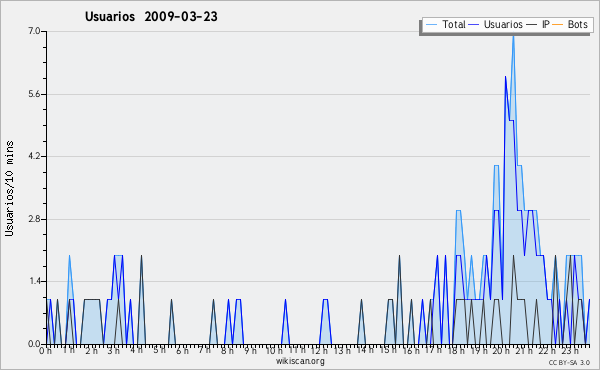The height and width of the screenshot is (370, 600).
Task: Click the '23 h' x-axis label
Action: (x=570, y=351)
